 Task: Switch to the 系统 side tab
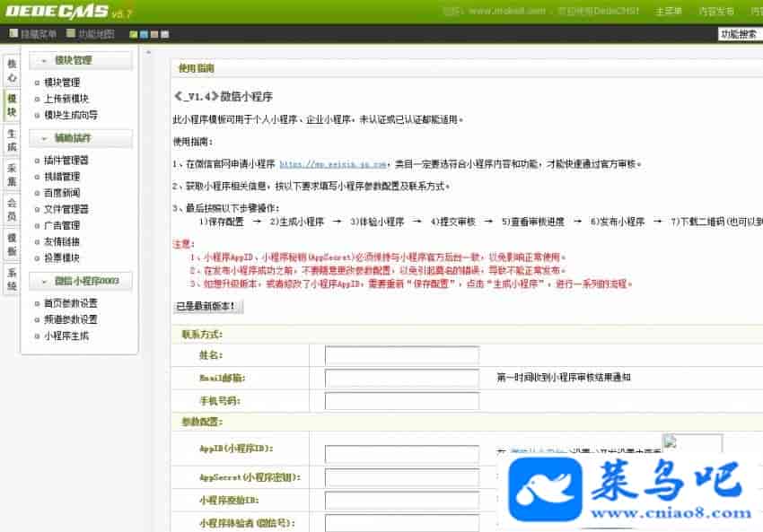tap(12, 279)
